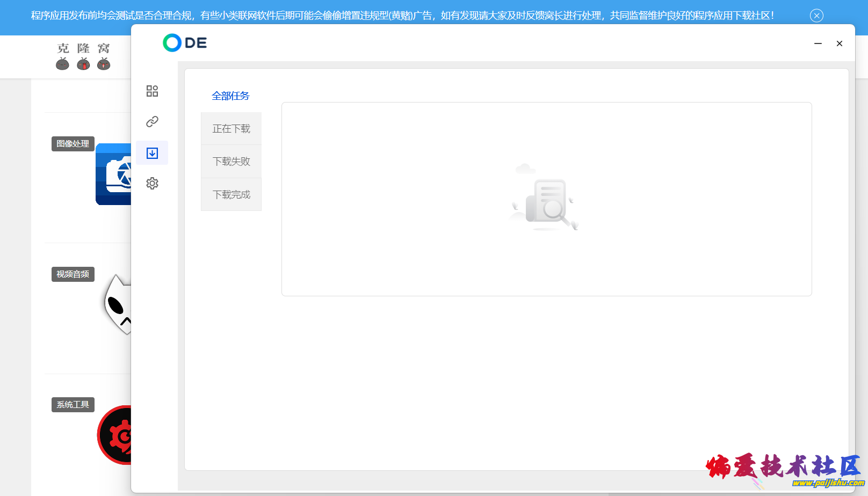The height and width of the screenshot is (496, 868).
Task: Open the grid dashboard sidebar icon
Action: pyautogui.click(x=152, y=91)
